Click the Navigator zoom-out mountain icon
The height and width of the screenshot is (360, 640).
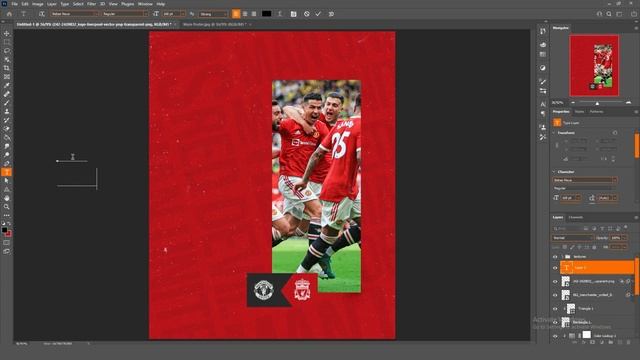click(x=573, y=103)
